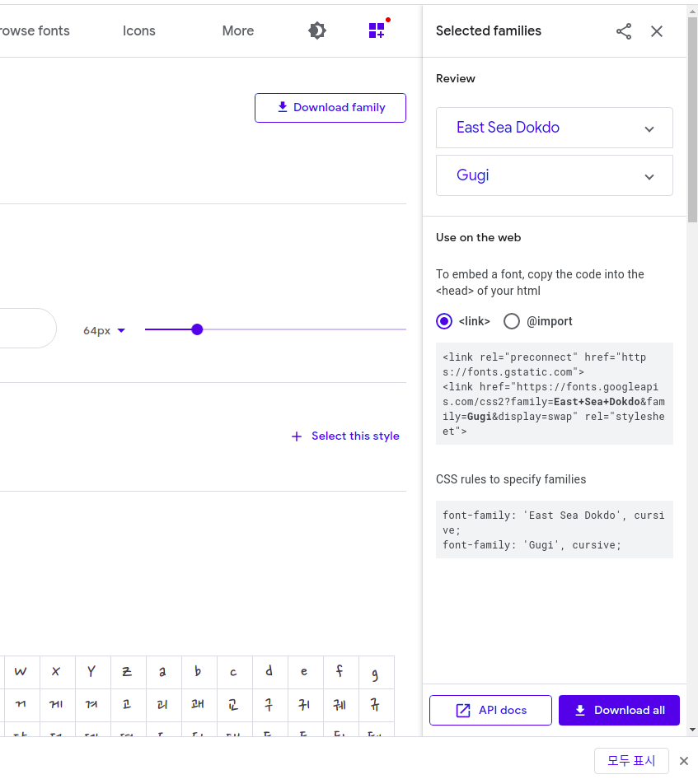Image resolution: width=698 pixels, height=784 pixels.
Task: Select the @import radio button
Action: coord(512,321)
